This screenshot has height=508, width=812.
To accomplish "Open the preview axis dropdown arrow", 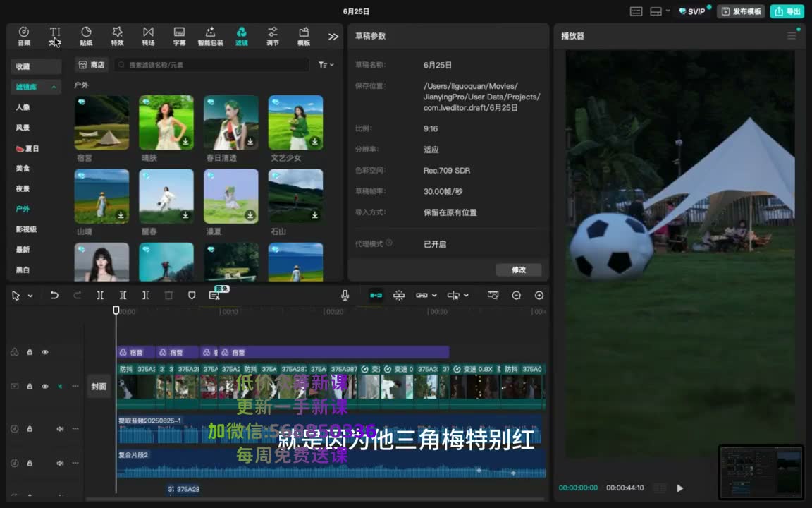I will [466, 296].
